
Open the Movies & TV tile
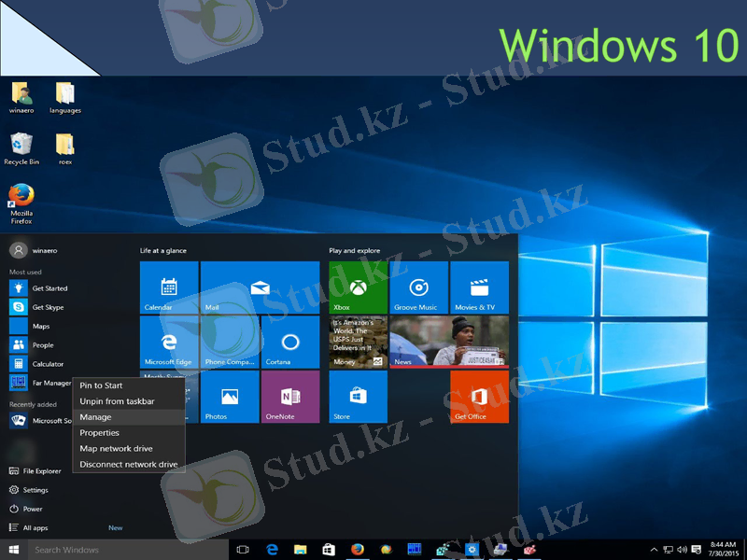pos(479,287)
